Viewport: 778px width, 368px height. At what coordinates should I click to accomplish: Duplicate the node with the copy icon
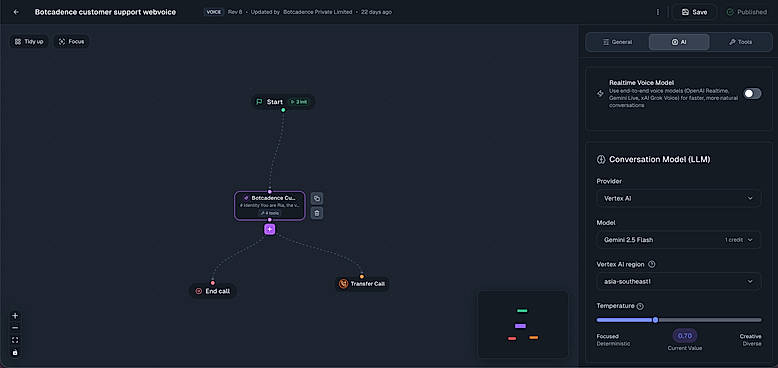point(317,198)
